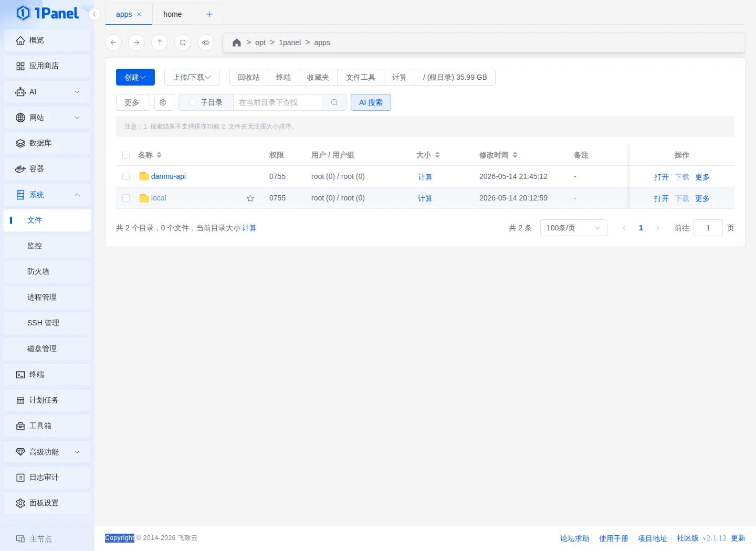756x551 pixels.
Task: Open 容器 containers in the sidebar
Action: [47, 169]
